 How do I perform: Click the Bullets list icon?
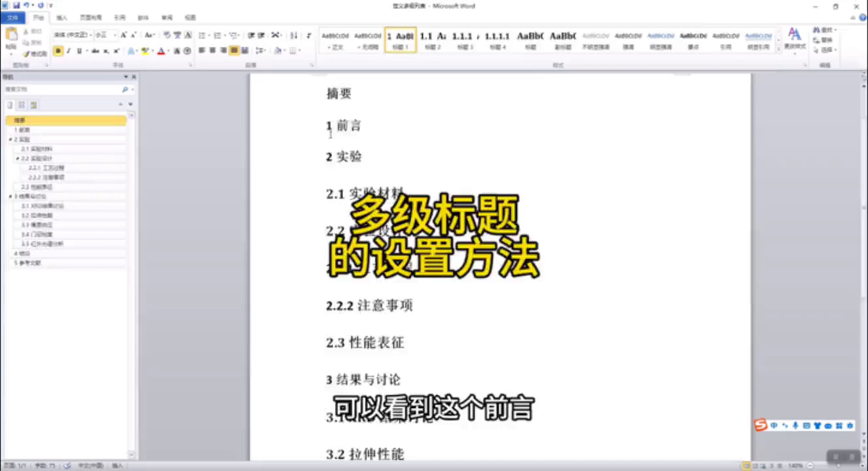point(202,35)
